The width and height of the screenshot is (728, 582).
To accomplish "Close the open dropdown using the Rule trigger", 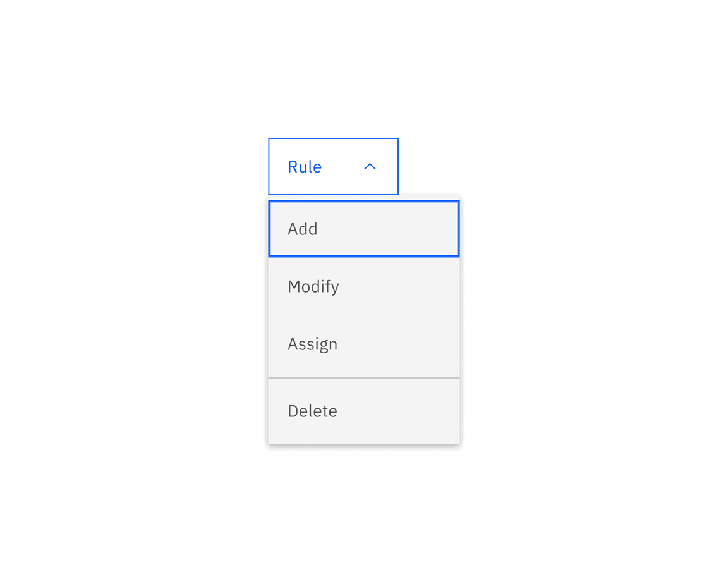I will [333, 166].
